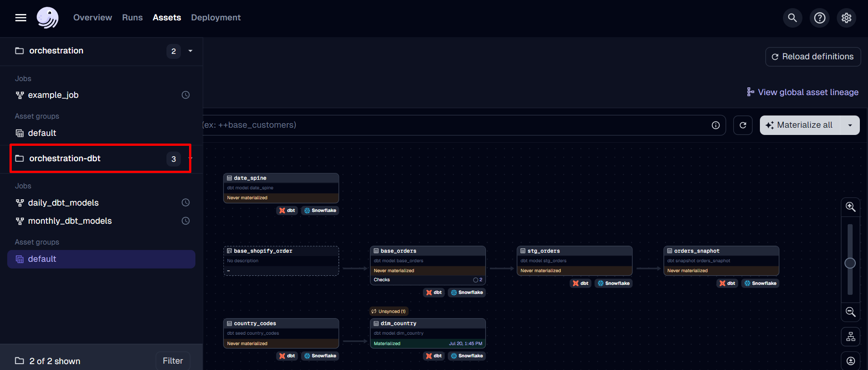Switch to the Runs tab
The height and width of the screenshot is (370, 868).
(132, 18)
